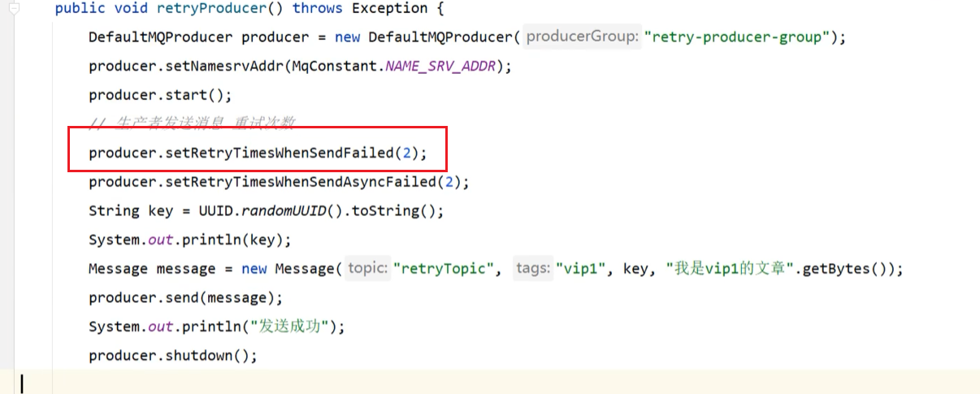Click MqConstant in the setNamesrvAddr line
The width and height of the screenshot is (980, 394).
click(x=334, y=67)
